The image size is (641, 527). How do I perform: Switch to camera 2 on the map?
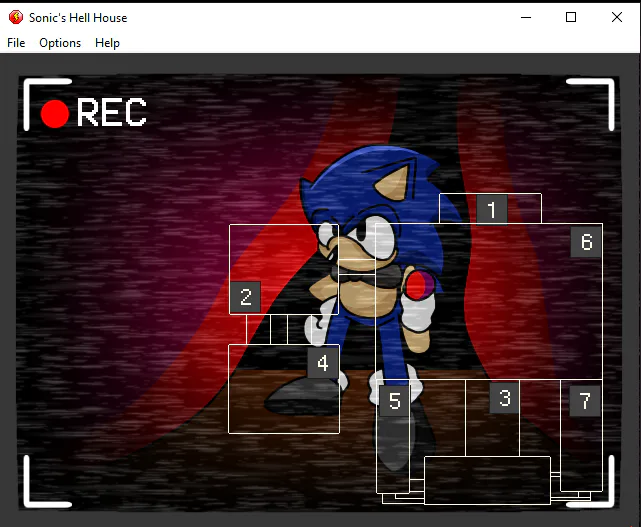[x=245, y=296]
